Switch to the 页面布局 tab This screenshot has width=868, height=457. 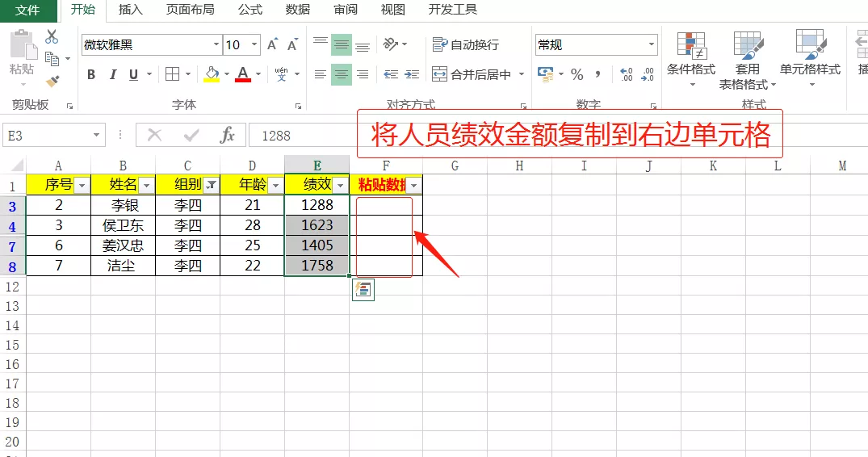(x=190, y=10)
